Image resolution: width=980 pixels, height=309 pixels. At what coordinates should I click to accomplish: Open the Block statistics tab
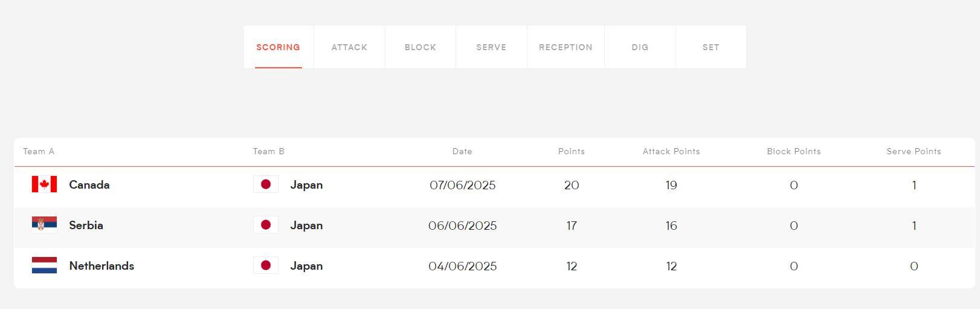[421, 47]
